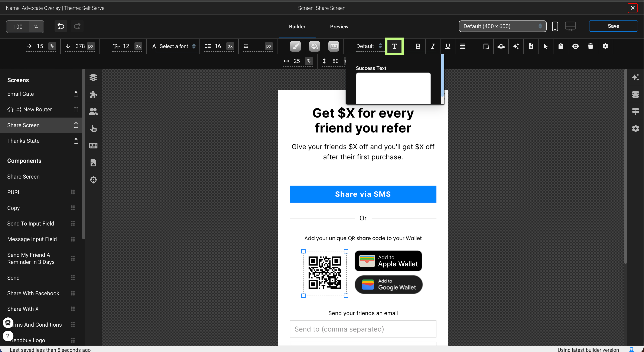Toggle element visibility eye icon
The image size is (644, 352).
coord(575,46)
